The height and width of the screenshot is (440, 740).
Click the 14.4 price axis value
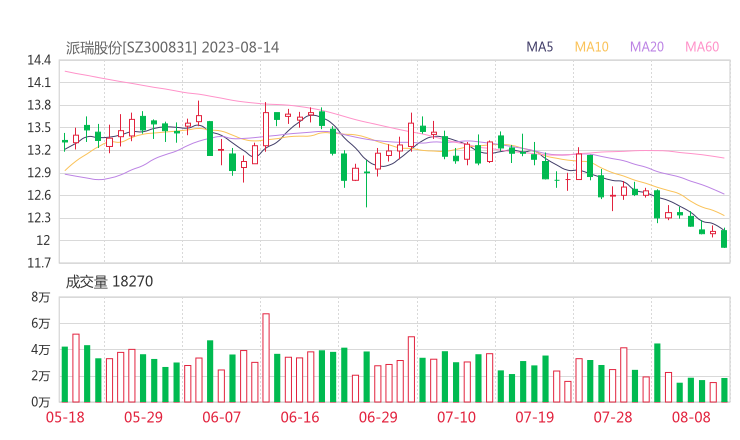pos(39,60)
